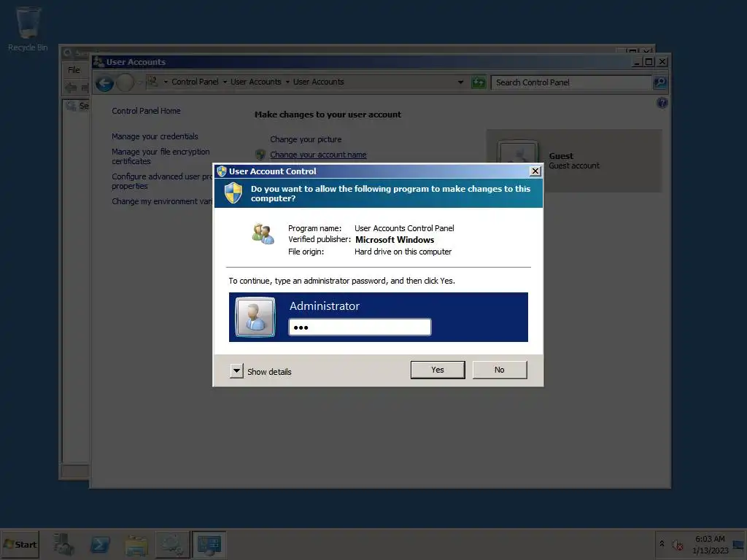Select the Administrator account picture
747x560 pixels.
point(255,317)
